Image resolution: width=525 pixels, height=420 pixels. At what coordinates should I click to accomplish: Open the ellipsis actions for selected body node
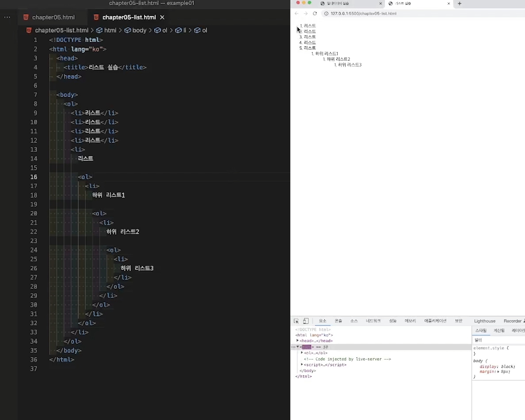293,347
